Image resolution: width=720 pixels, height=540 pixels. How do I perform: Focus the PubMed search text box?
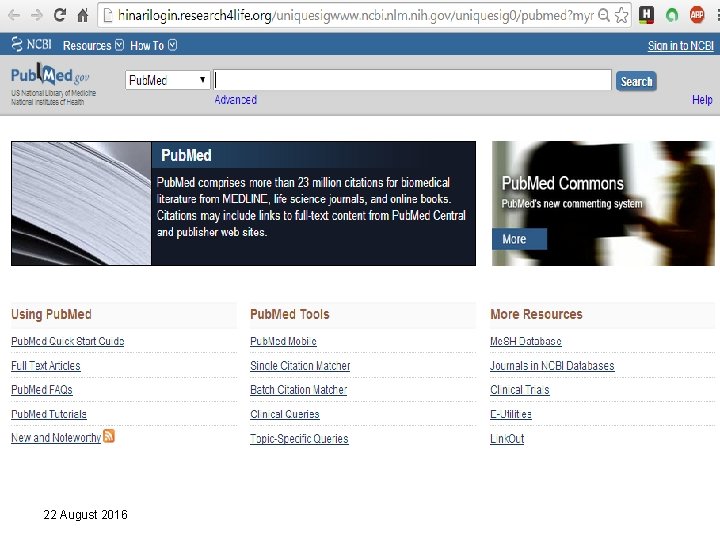412,80
